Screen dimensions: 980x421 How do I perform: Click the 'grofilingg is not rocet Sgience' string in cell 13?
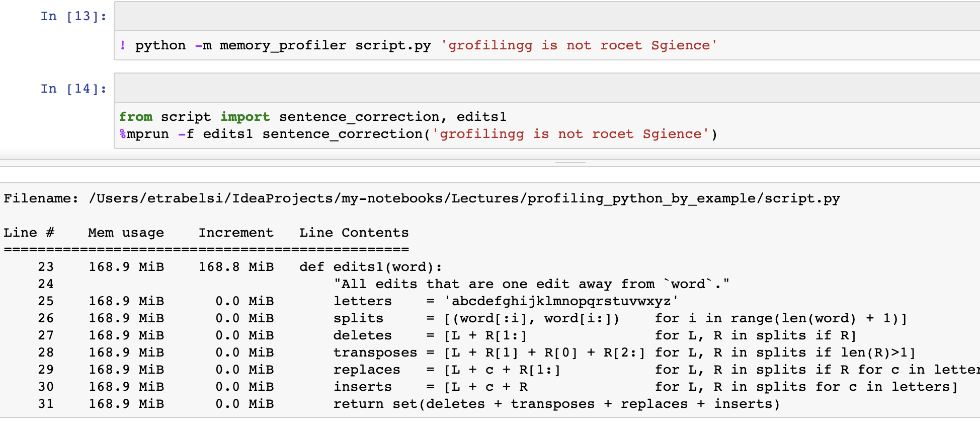(x=579, y=45)
